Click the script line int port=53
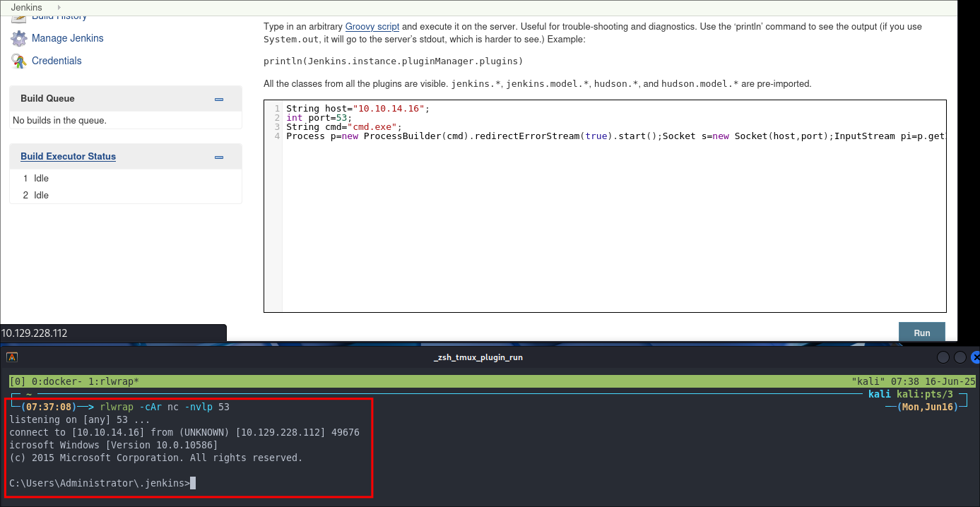The width and height of the screenshot is (980, 507). [x=319, y=118]
